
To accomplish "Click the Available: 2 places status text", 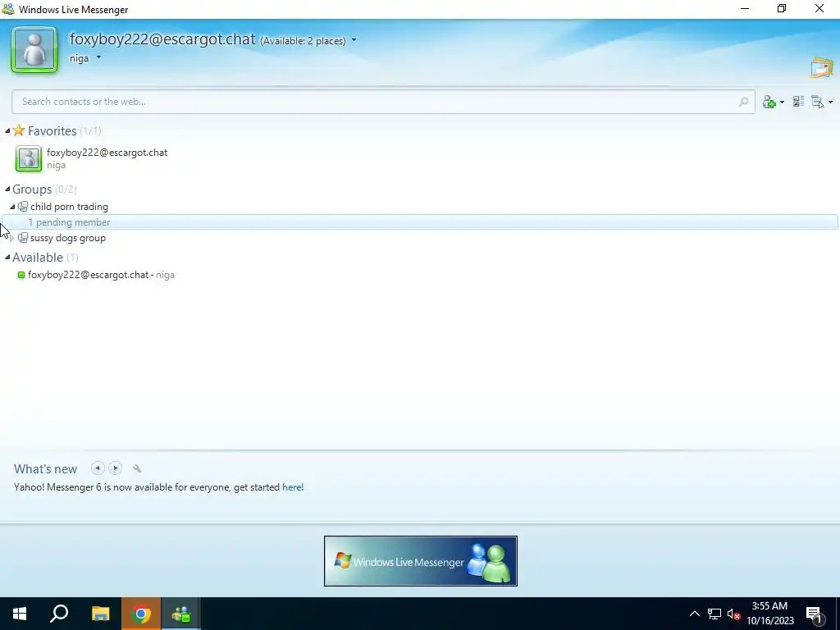I will (x=303, y=41).
